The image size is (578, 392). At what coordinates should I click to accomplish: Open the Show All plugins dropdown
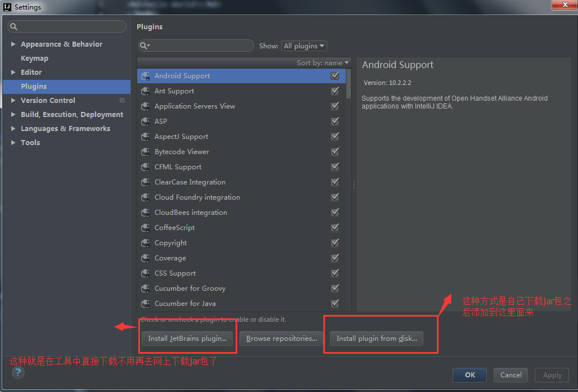(x=304, y=46)
